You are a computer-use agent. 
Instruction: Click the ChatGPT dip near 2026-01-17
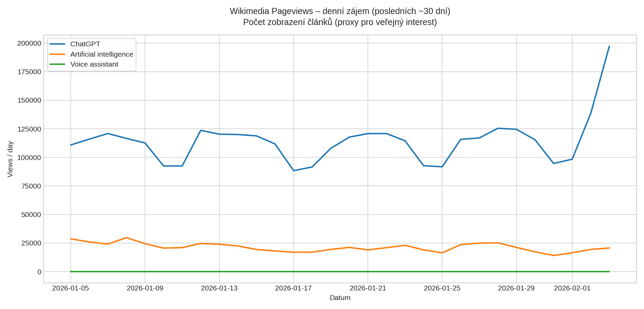(294, 170)
